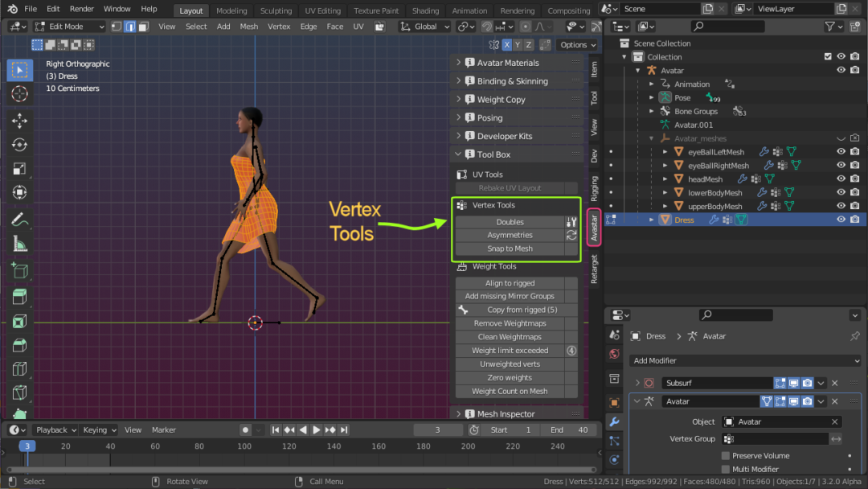
Task: Switch to face select mode icon
Action: 143,27
